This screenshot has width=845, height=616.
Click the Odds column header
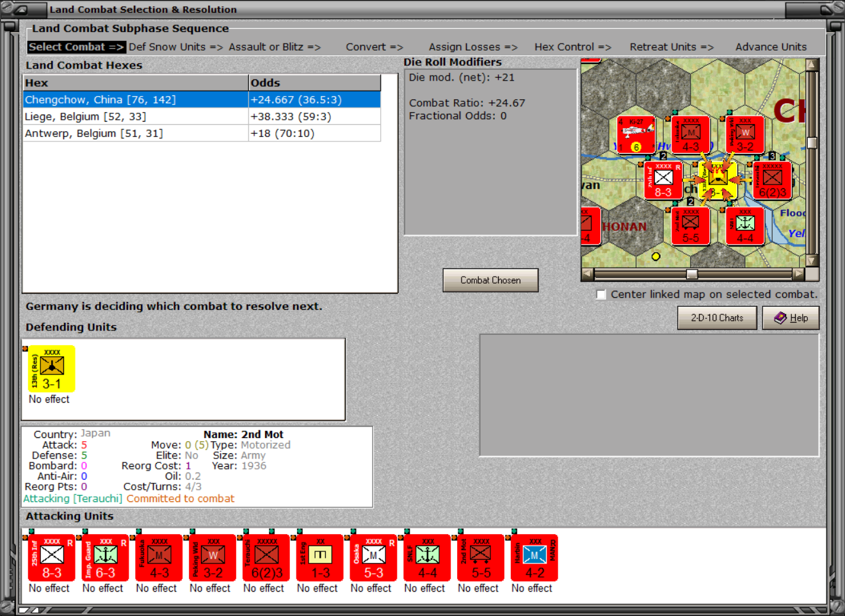click(314, 83)
